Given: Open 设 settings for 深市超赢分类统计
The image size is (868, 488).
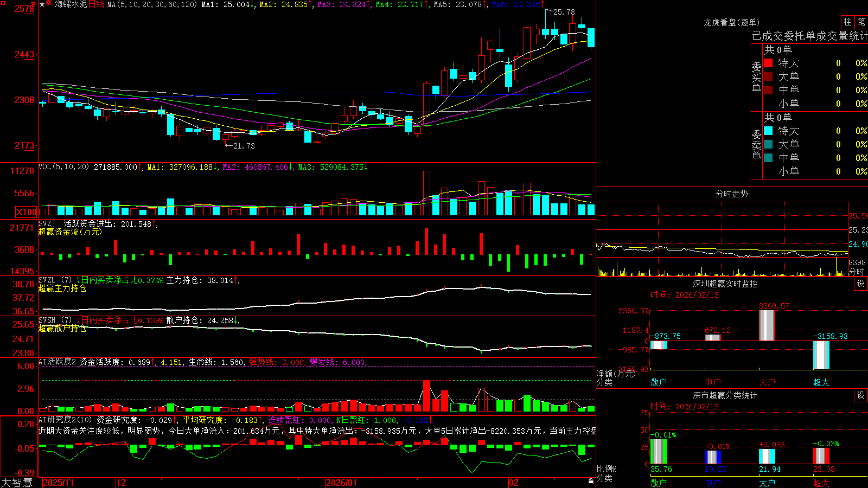Looking at the screenshot, I should (x=861, y=395).
